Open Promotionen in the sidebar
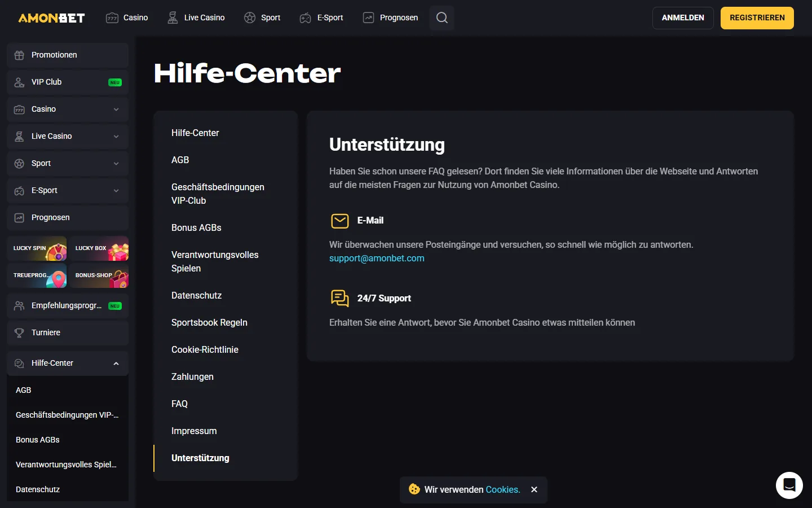The width and height of the screenshot is (812, 508). (x=68, y=55)
